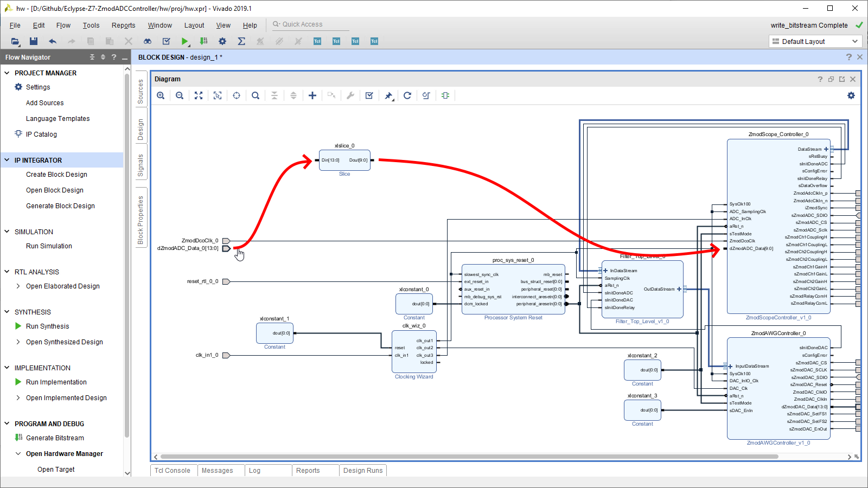
Task: Click Generate Bitstream in Flow Navigator
Action: pyautogui.click(x=55, y=438)
